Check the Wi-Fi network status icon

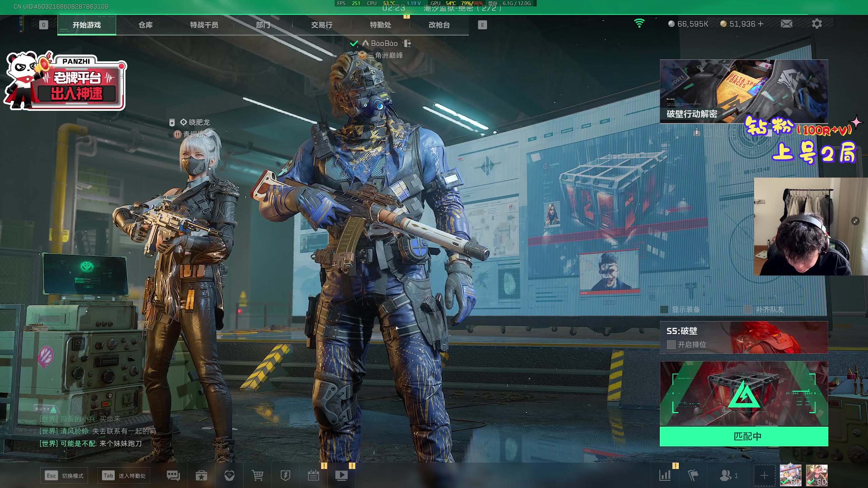[x=639, y=23]
